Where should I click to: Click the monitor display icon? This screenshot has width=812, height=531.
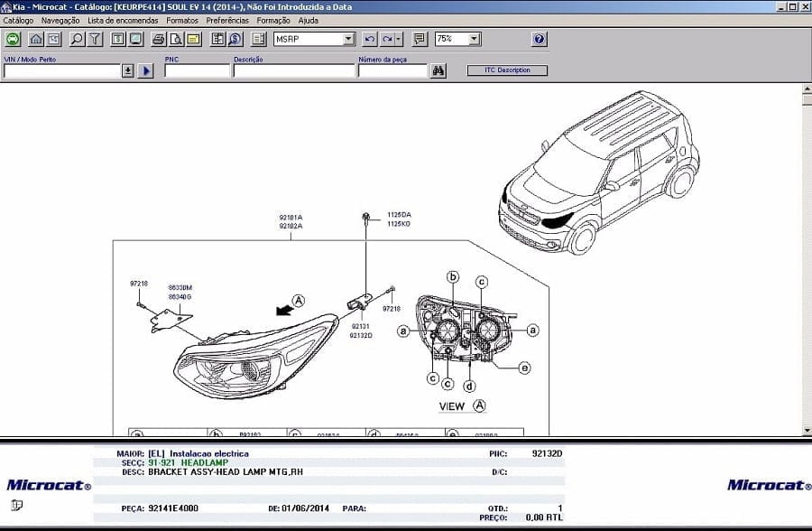pos(135,39)
